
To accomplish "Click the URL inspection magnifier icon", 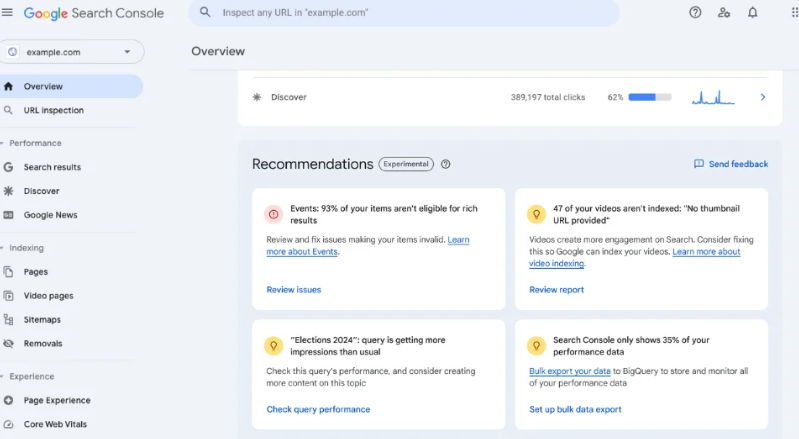I will [x=8, y=111].
